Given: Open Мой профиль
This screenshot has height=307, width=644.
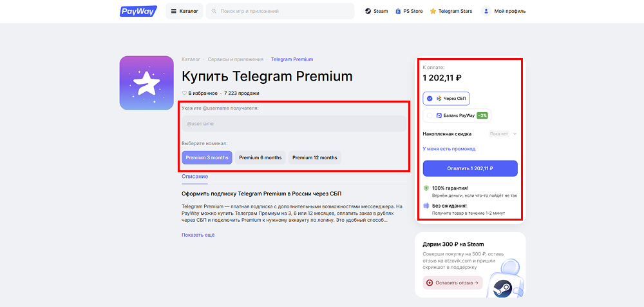Looking at the screenshot, I should (x=504, y=11).
